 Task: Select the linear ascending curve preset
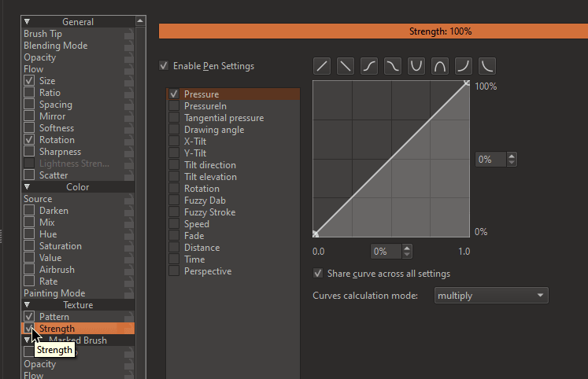pyautogui.click(x=322, y=66)
